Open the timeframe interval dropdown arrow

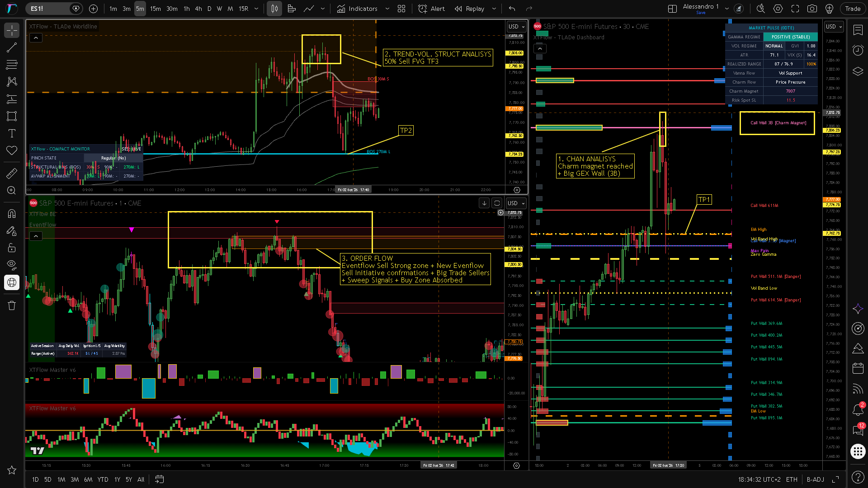click(256, 9)
